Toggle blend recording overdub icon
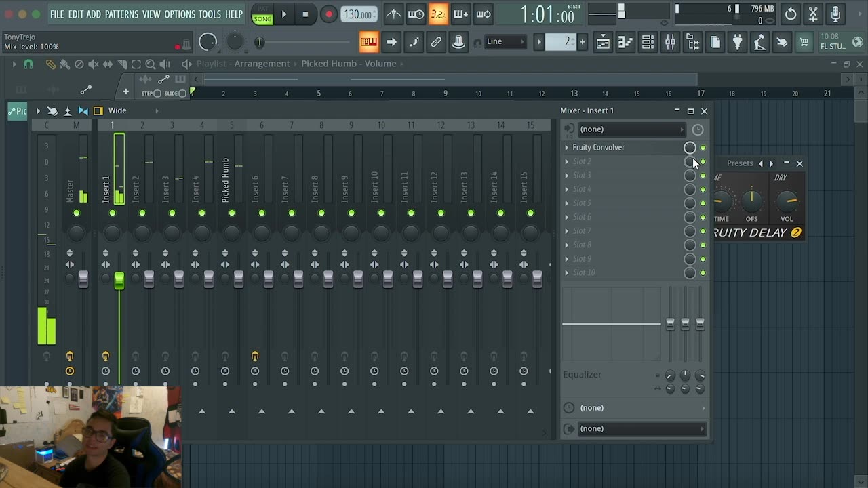This screenshot has height=488, width=868. [460, 14]
